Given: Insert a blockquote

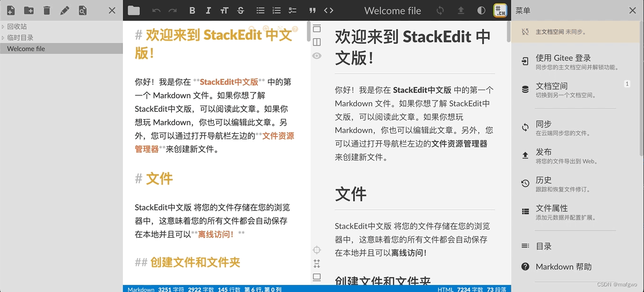Looking at the screenshot, I should (312, 10).
